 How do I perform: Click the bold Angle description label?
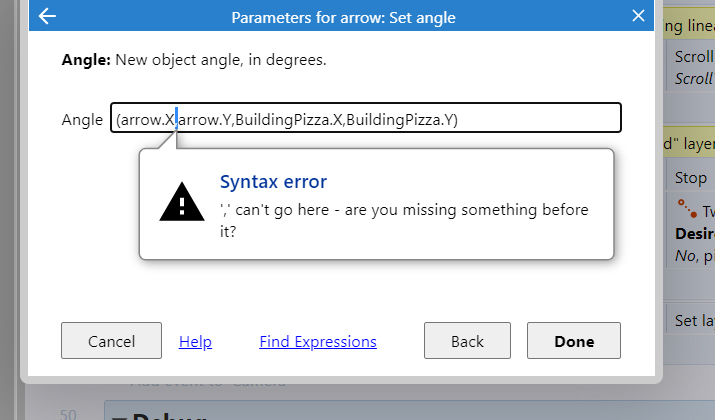pos(86,60)
